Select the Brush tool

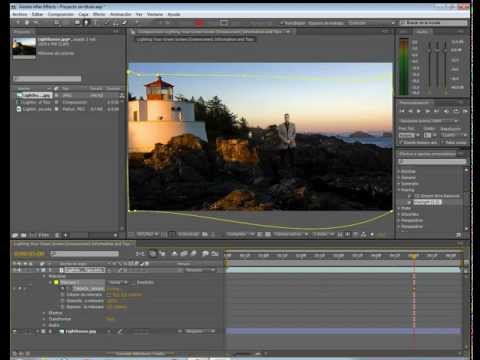(107, 23)
